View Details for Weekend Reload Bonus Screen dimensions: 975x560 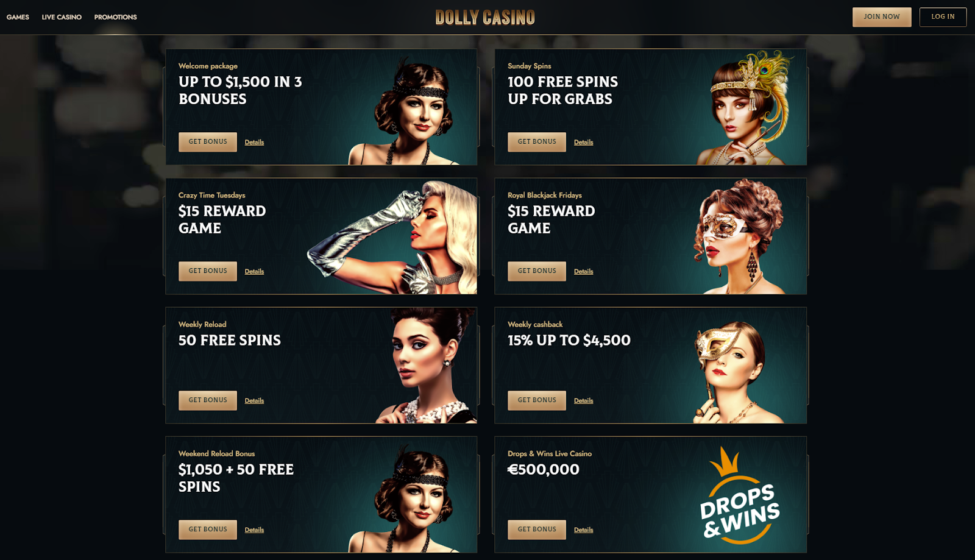click(x=254, y=530)
